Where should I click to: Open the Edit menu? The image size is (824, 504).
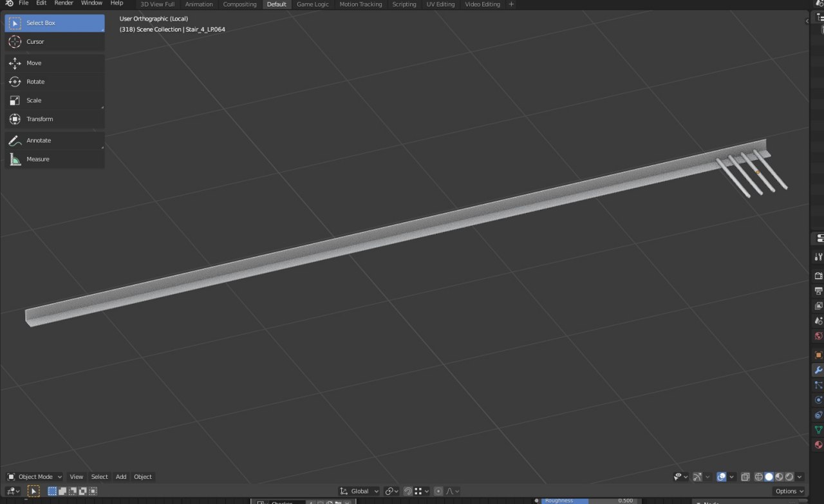(41, 4)
